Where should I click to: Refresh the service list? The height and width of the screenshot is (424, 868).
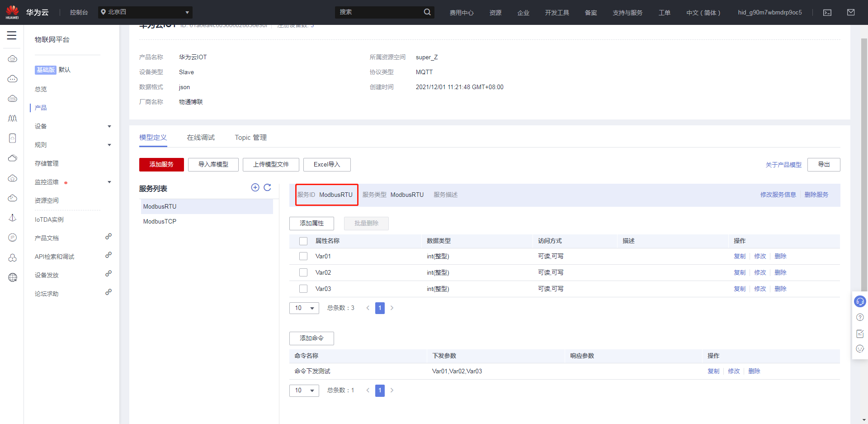[267, 188]
